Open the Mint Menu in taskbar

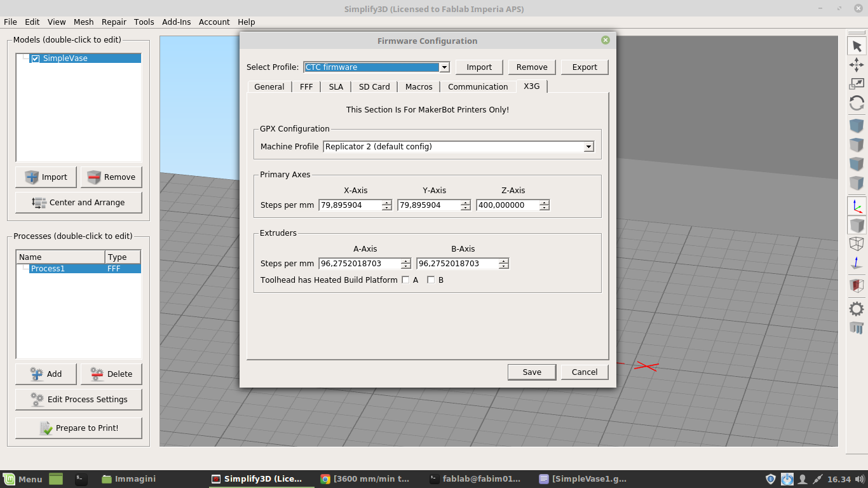point(23,479)
